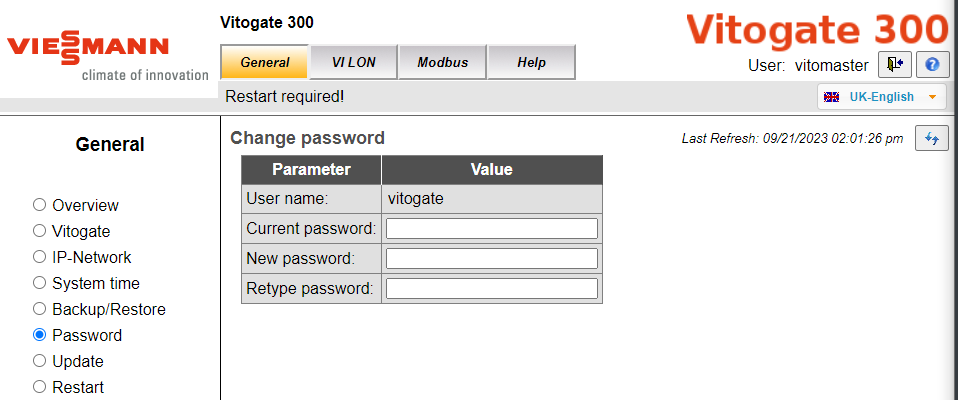Select the System time radio button

(x=40, y=283)
